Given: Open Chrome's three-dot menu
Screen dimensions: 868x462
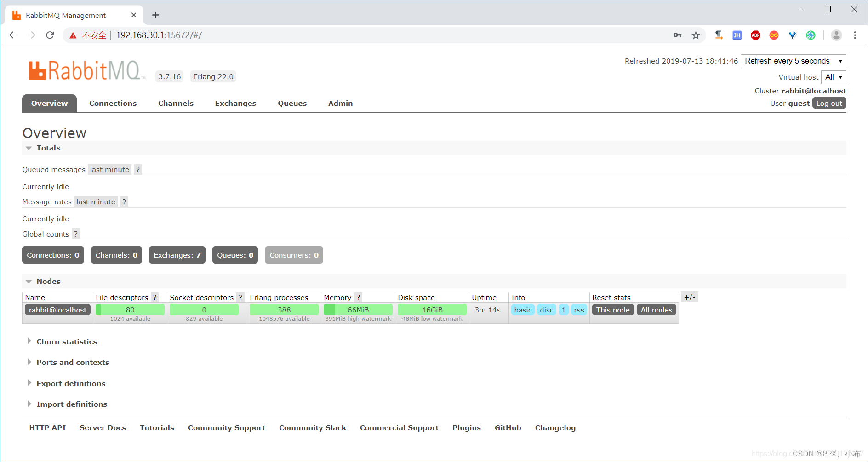Looking at the screenshot, I should (855, 35).
